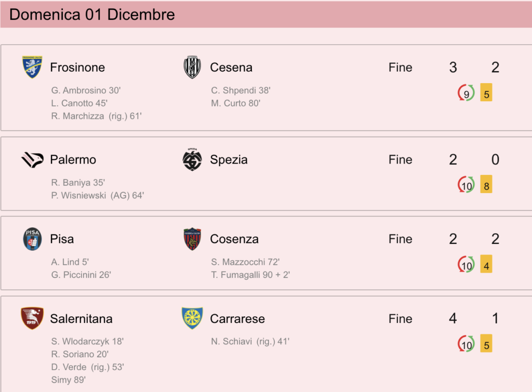Open substitutions icon for Pisa-Cosenza match
Screen dimensions: 532x392
pyautogui.click(x=466, y=264)
